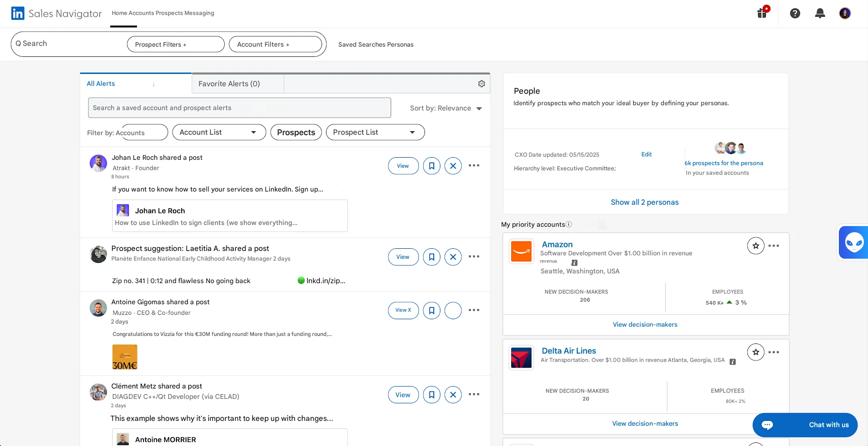Screen dimensions: 868x446
Task: Click the info icon beside My priority accounts
Action: click(x=568, y=225)
